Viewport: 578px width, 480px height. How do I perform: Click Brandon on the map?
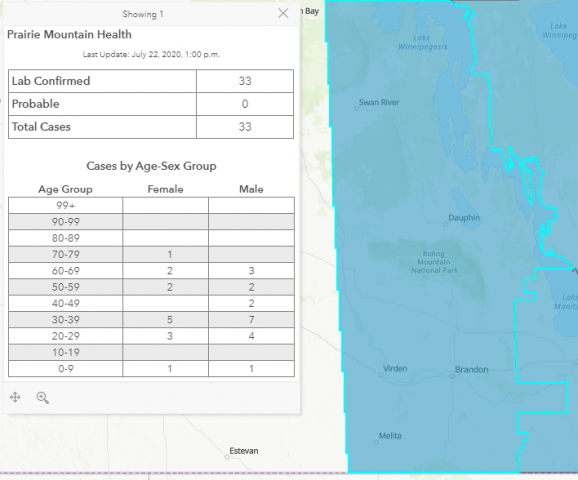coord(471,369)
